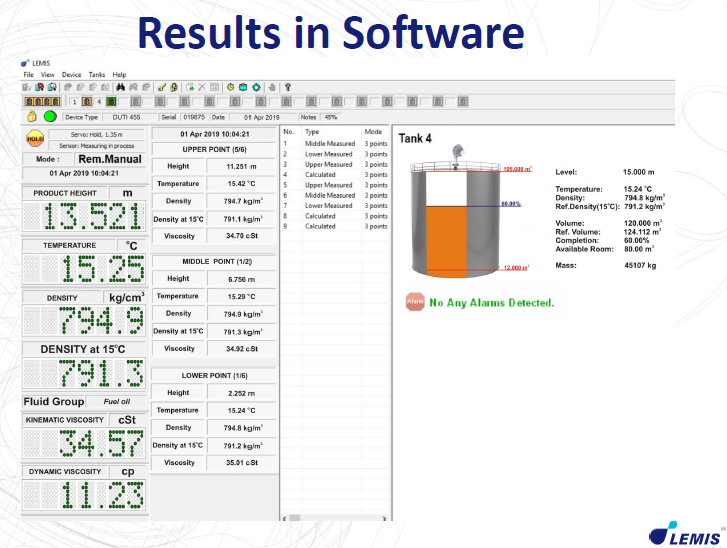Select row 1 Middle Measured in list
This screenshot has width=727, height=548.
(x=335, y=144)
